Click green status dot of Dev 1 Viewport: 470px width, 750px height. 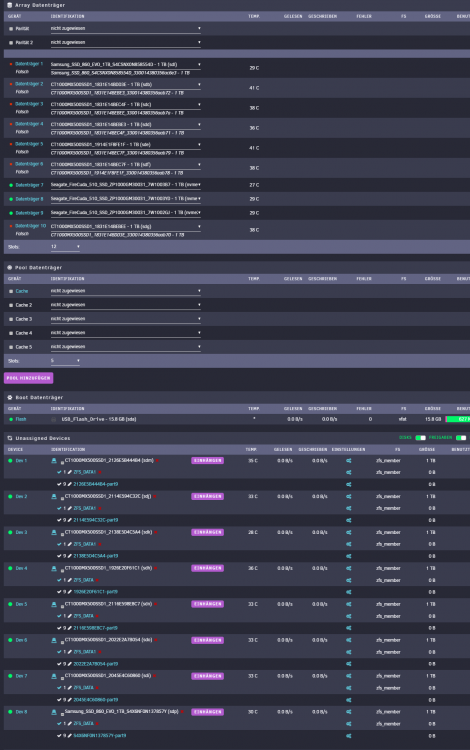pyautogui.click(x=11, y=461)
